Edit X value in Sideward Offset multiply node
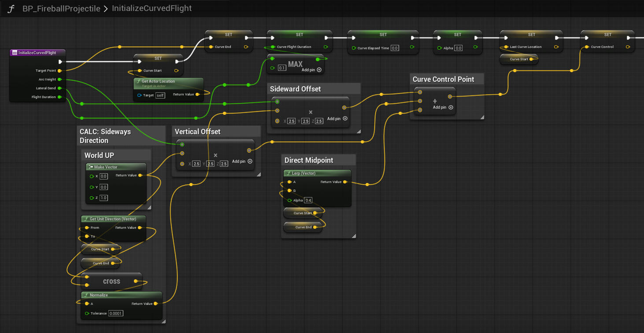 (x=291, y=121)
